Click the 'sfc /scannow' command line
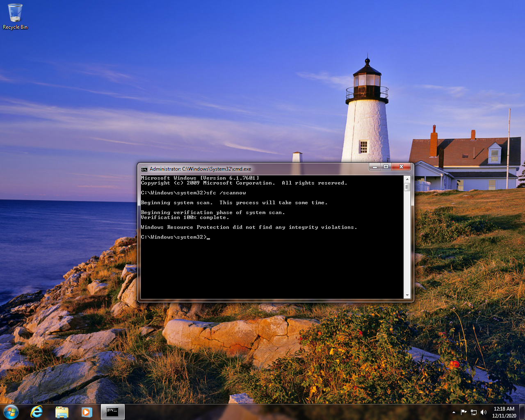Screen dimensions: 525x420 [x=193, y=193]
